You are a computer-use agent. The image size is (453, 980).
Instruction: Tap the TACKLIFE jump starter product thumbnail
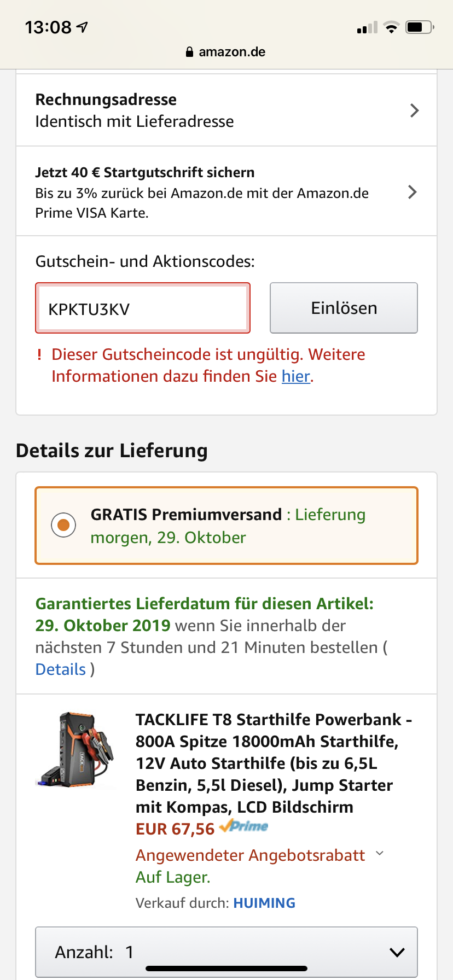75,750
